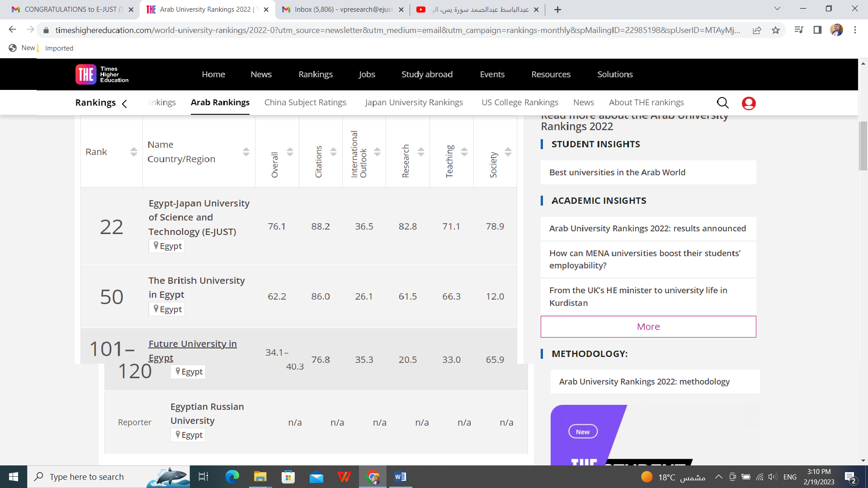The height and width of the screenshot is (488, 868).
Task: Open File Explorer from the taskbar
Action: [x=260, y=477]
